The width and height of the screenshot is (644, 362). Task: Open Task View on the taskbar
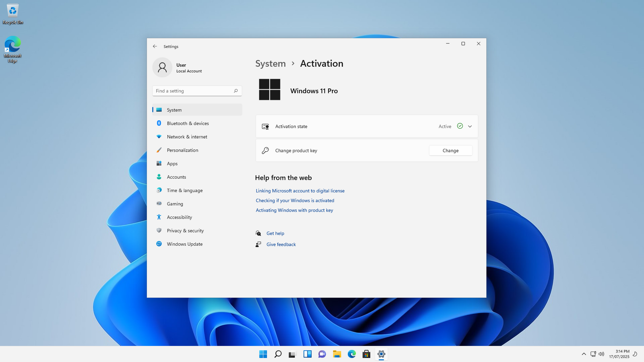(x=292, y=354)
